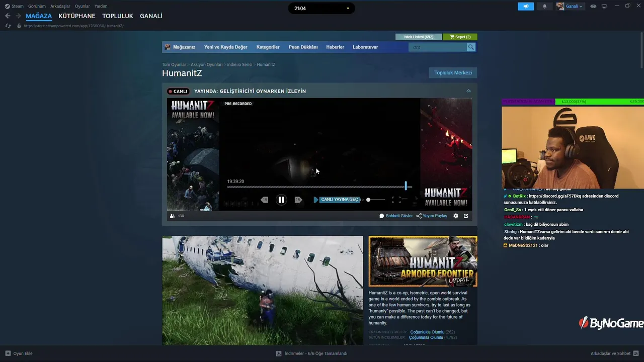Click the viewer count icon
Viewport: 644px width, 362px height.
pyautogui.click(x=173, y=216)
